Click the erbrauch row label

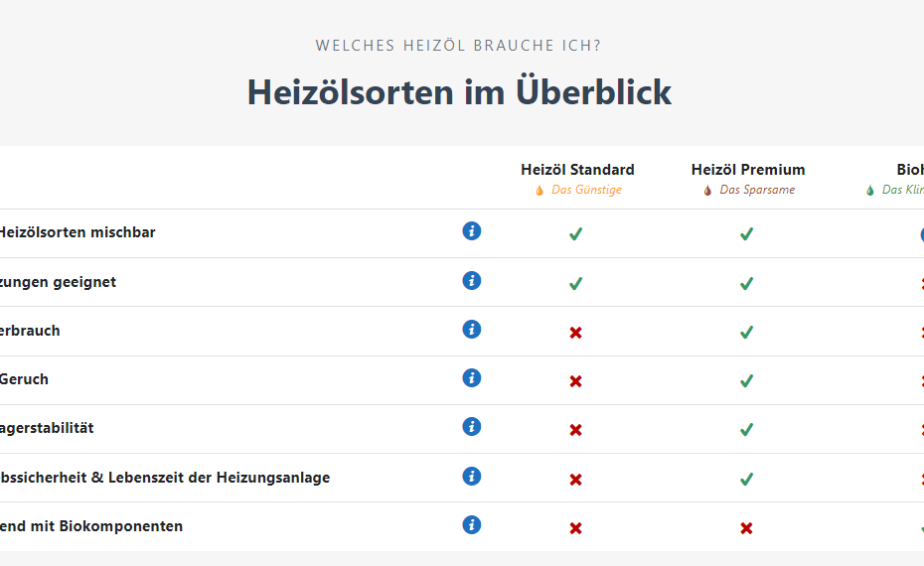(30, 331)
